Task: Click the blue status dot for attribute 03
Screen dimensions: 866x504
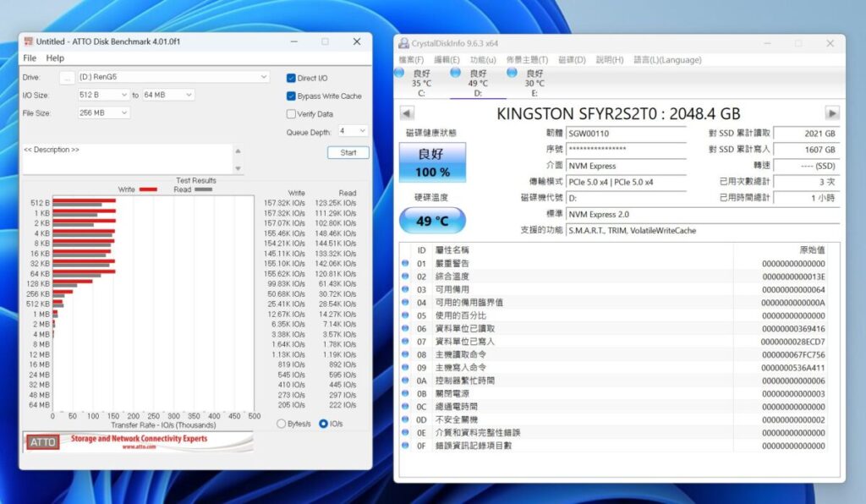Action: [405, 289]
